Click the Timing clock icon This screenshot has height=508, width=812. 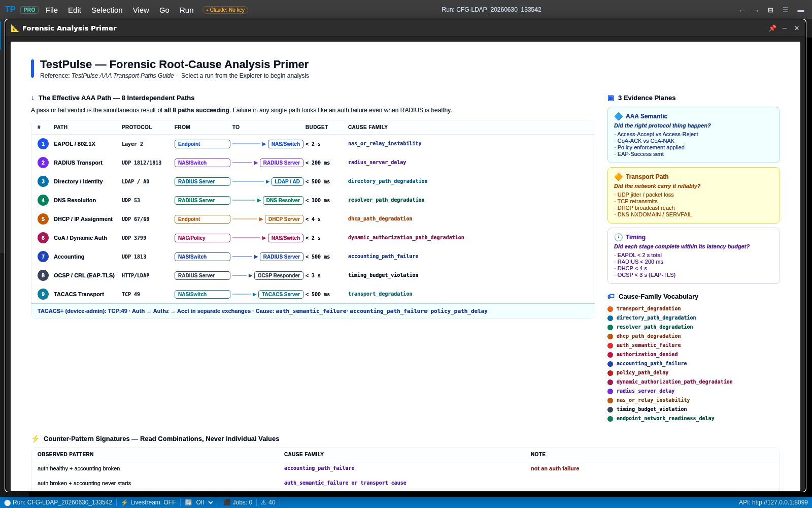[x=619, y=237]
